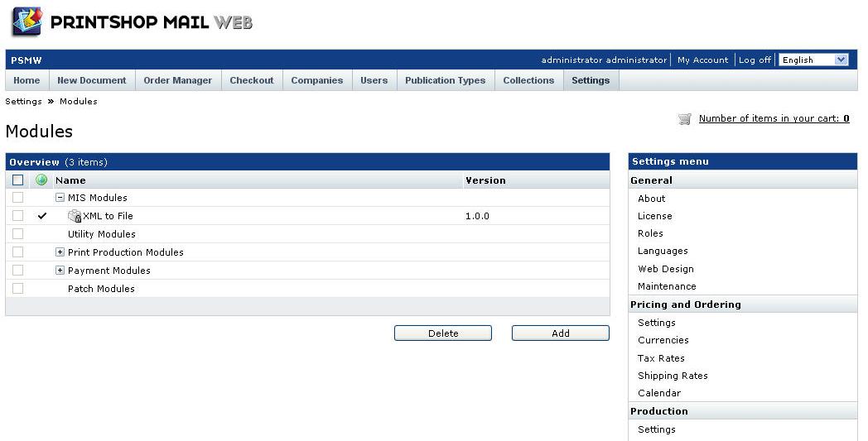Click the Version column header
868x441 pixels.
click(485, 180)
